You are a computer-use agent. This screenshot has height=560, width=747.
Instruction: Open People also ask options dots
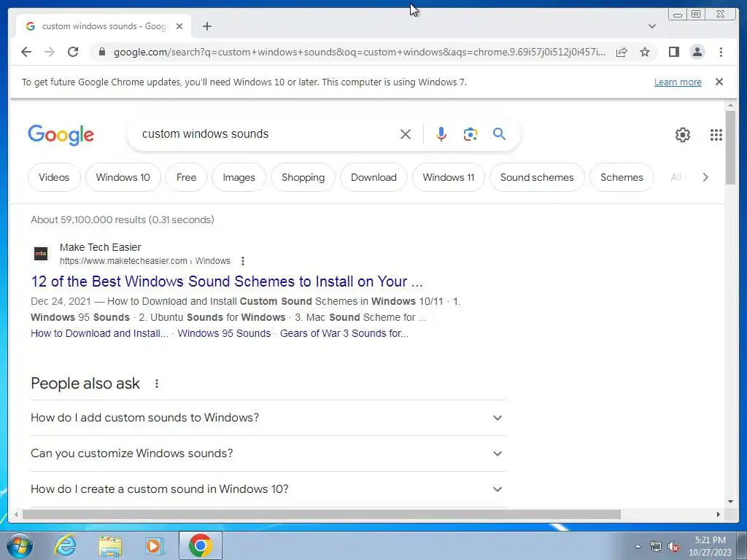click(x=157, y=384)
